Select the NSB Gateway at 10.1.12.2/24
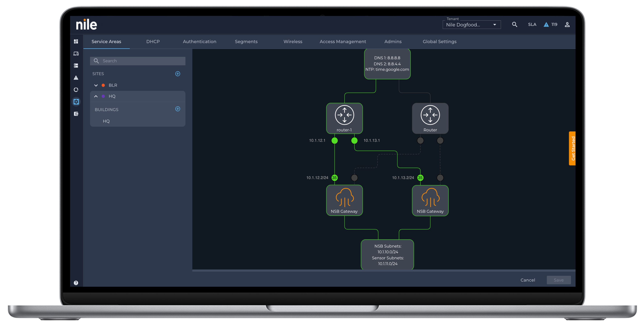 (344, 200)
